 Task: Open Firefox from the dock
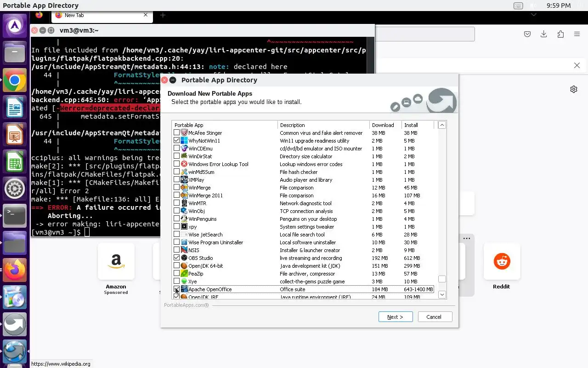[15, 270]
